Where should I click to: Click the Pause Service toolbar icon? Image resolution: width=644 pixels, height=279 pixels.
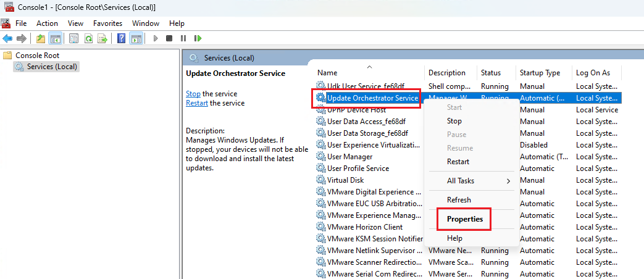click(x=183, y=38)
